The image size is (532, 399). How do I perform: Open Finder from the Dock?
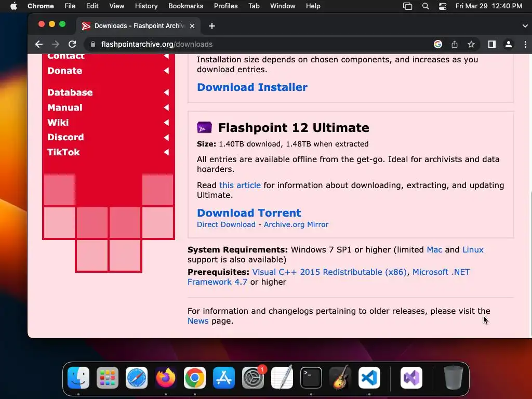pos(78,378)
